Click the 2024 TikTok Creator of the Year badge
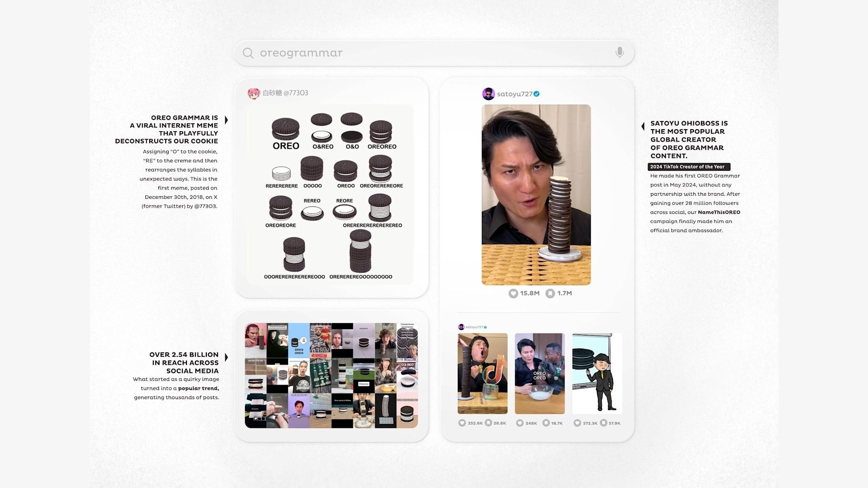 (689, 167)
